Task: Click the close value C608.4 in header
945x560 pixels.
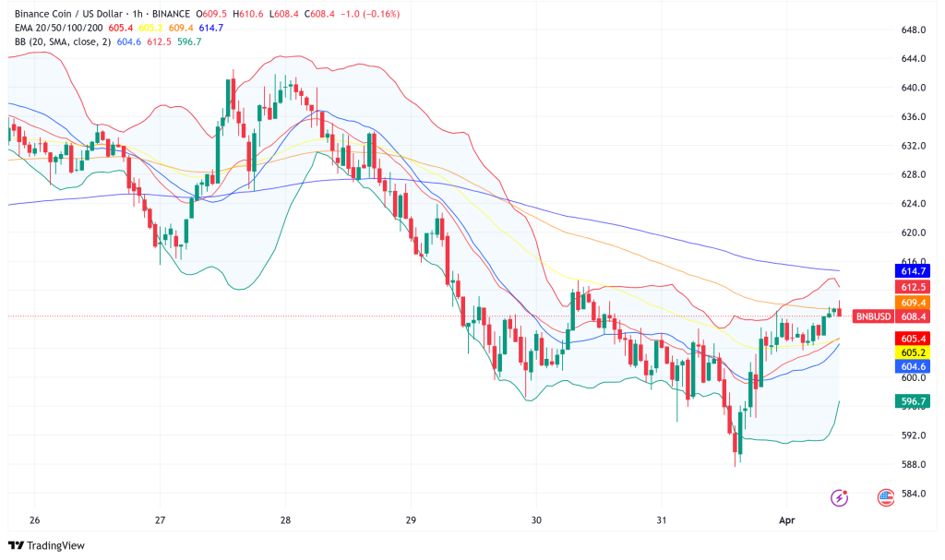Action: tap(319, 14)
